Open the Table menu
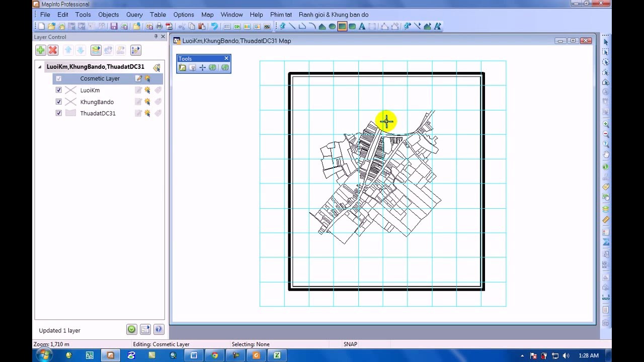The image size is (644, 362). tap(158, 15)
